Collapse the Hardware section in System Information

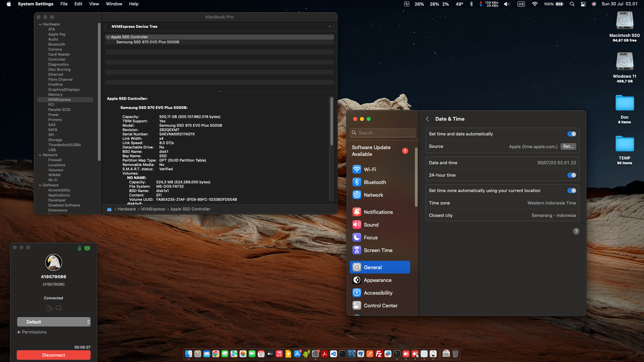40,24
